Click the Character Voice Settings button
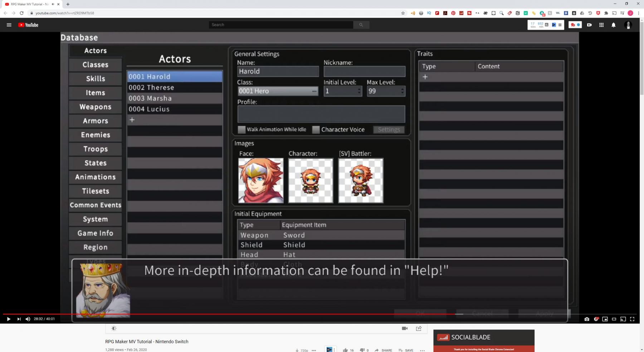The width and height of the screenshot is (644, 352). (x=389, y=129)
